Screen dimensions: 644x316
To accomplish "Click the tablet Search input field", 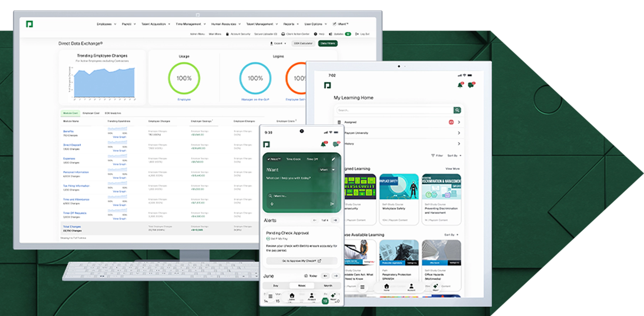I will click(x=394, y=110).
